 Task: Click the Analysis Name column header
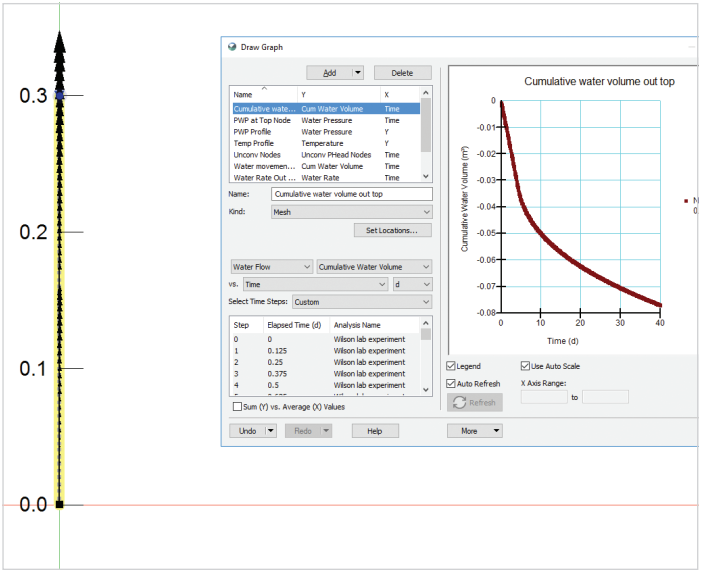(x=375, y=325)
